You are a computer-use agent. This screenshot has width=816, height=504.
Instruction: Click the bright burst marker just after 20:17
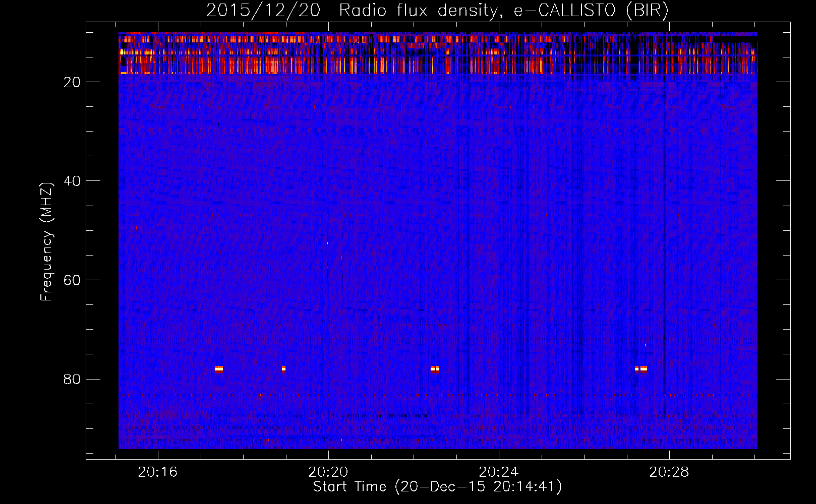pos(219,369)
